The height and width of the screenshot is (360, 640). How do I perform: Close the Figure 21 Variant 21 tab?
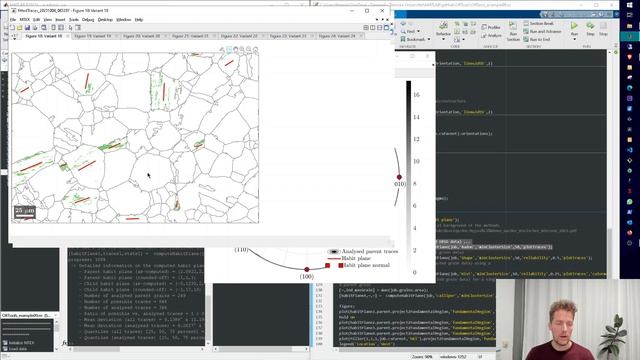click(214, 36)
